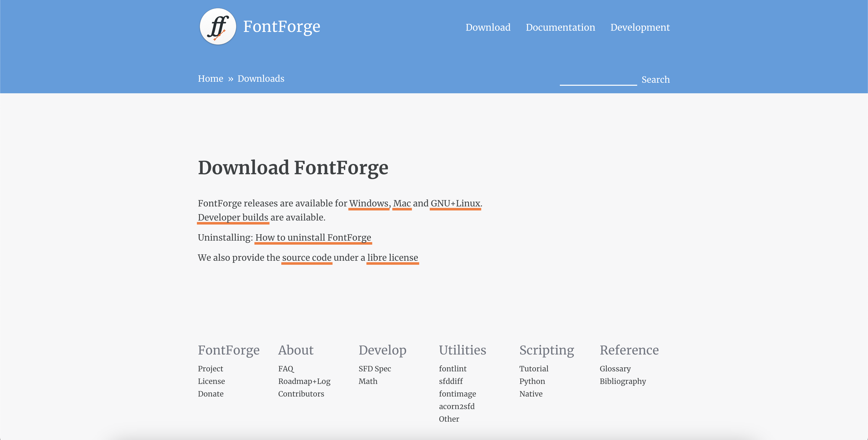The image size is (868, 440).
Task: Open the GNU+Linux download link
Action: (x=455, y=203)
